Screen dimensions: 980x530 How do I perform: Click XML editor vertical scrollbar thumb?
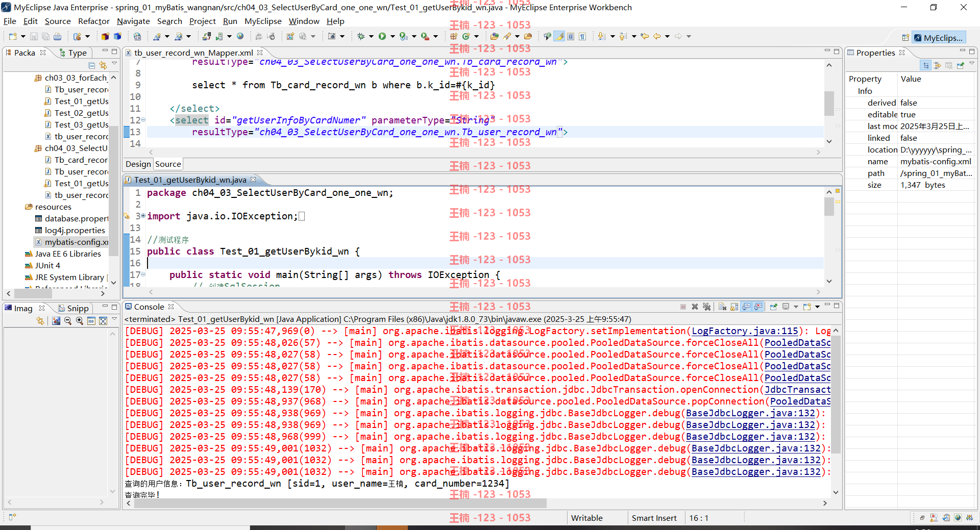(x=829, y=104)
